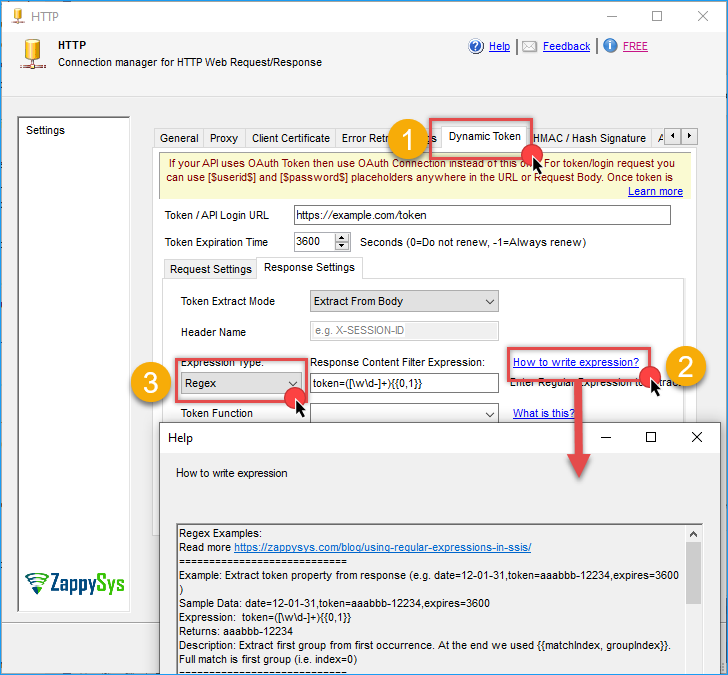
Task: Open the Token Function dropdown
Action: point(404,413)
